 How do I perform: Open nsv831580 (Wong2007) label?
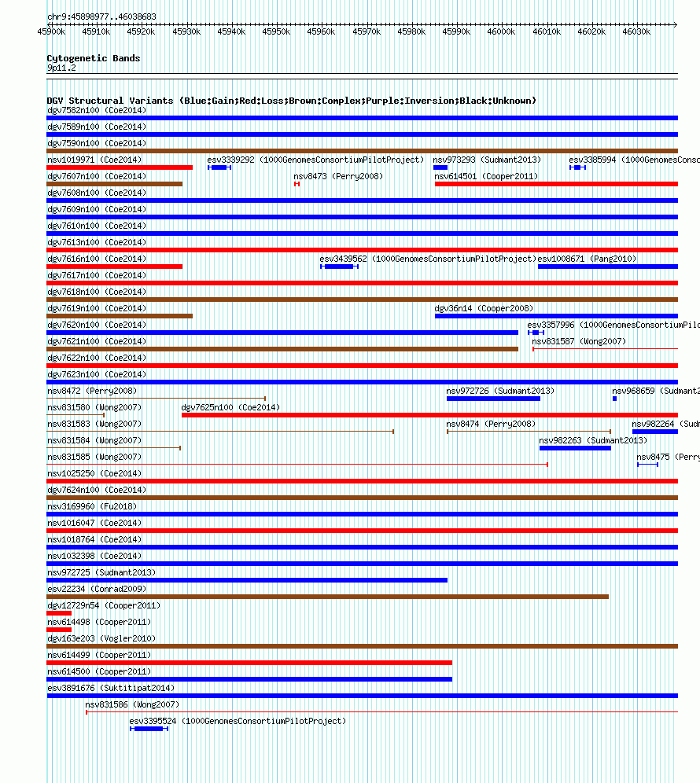[x=94, y=407]
